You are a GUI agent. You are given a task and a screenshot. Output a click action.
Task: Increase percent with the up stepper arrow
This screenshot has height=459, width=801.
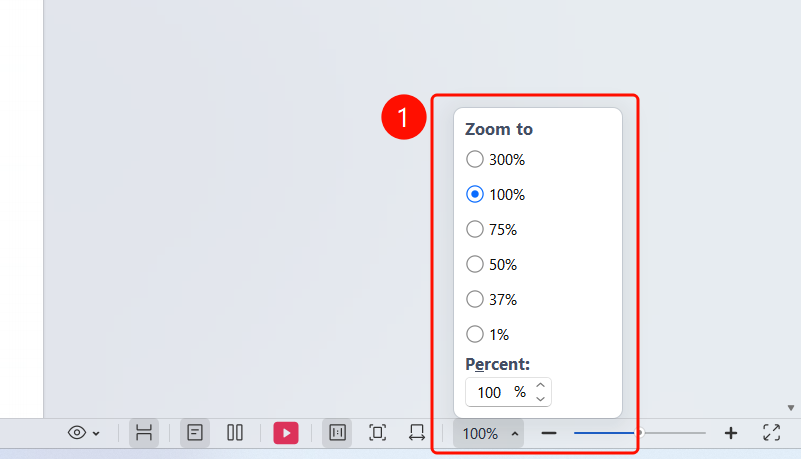(x=540, y=385)
